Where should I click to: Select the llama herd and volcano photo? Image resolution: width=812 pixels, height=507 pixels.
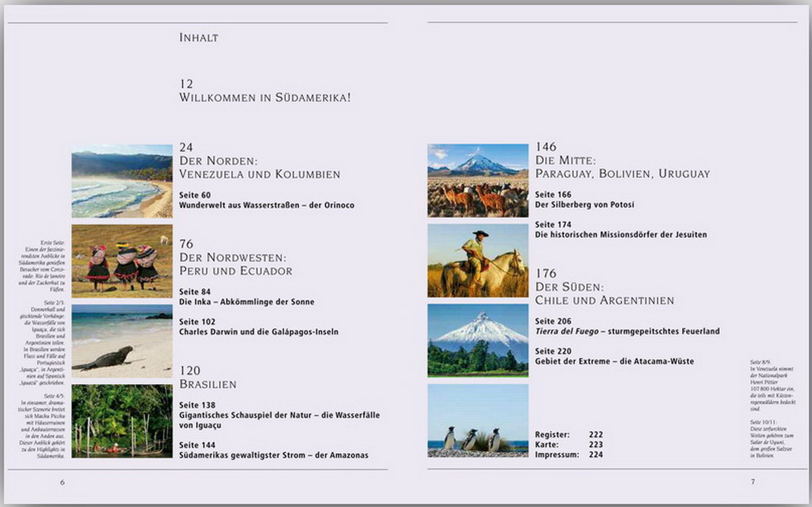(x=477, y=180)
